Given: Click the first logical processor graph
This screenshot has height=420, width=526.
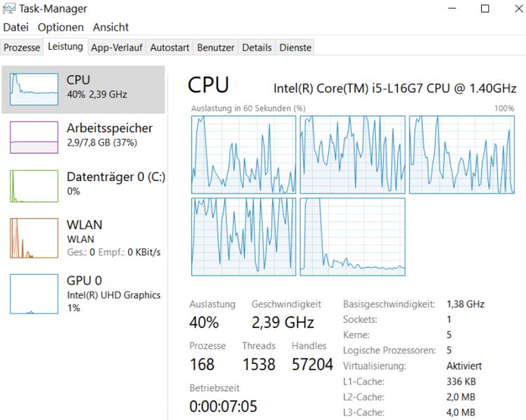Looking at the screenshot, I should coord(243,155).
